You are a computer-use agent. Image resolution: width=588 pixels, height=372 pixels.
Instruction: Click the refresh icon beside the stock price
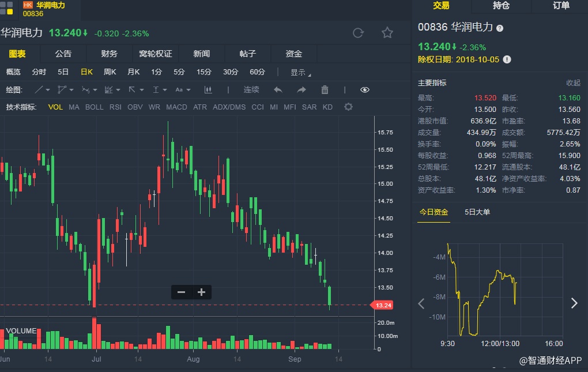(x=358, y=33)
